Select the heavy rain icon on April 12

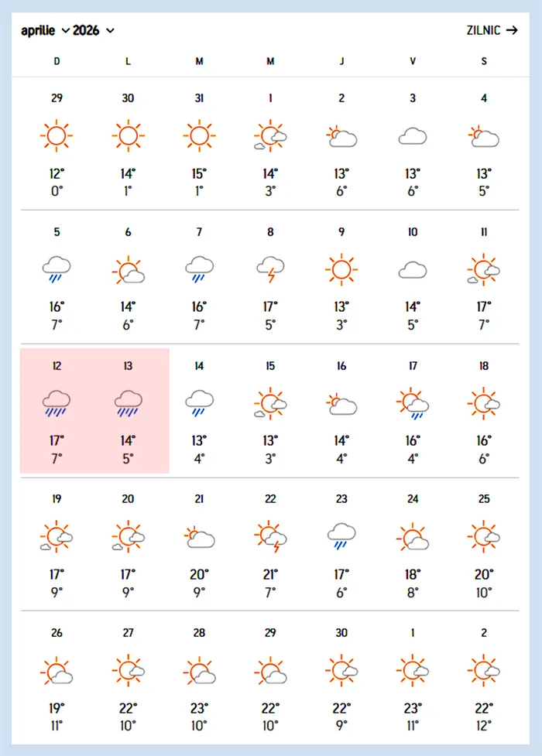click(57, 403)
